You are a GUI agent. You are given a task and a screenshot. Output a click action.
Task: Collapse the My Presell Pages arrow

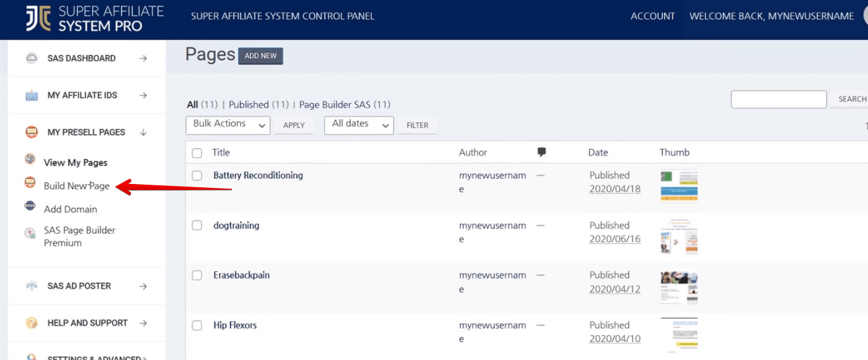tap(143, 132)
